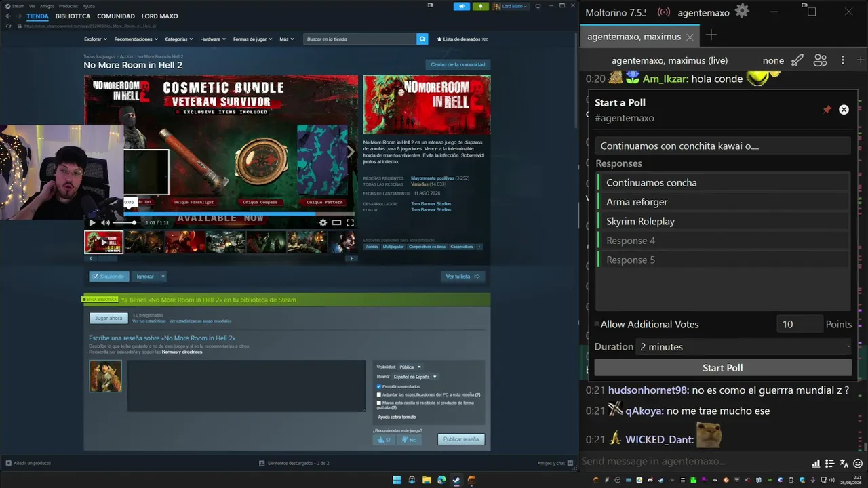868x488 pixels.
Task: Open trailer video settings gear
Action: coord(323,222)
